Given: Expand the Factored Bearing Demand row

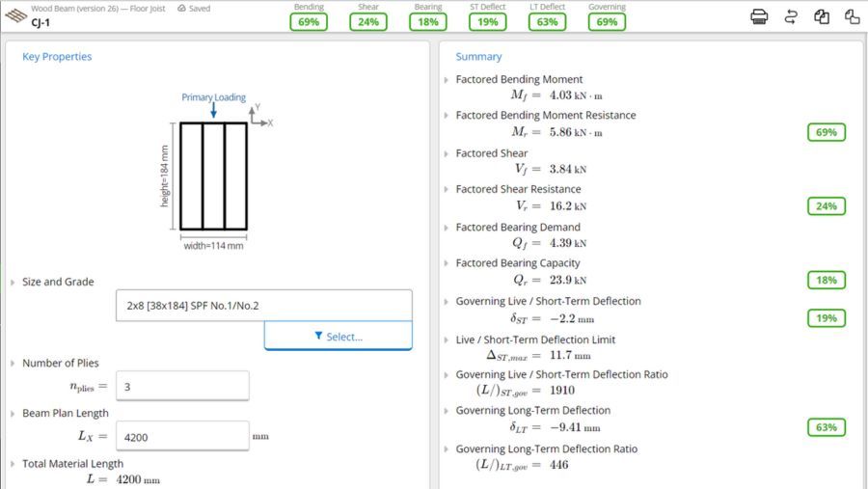Looking at the screenshot, I should coord(447,228).
